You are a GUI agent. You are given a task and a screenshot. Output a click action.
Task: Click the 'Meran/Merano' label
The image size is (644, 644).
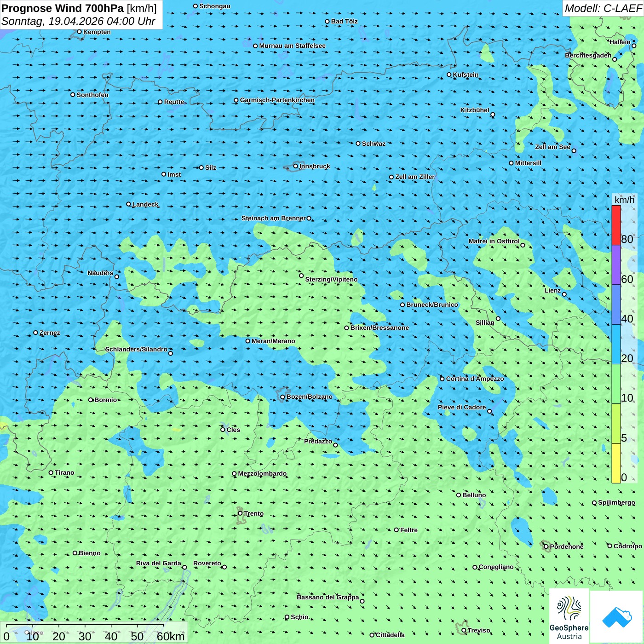(x=273, y=341)
